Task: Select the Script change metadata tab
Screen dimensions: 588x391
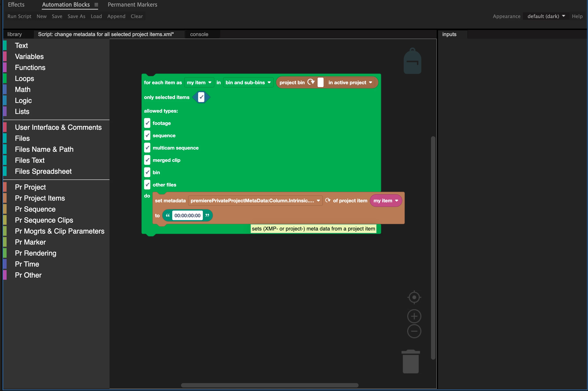Action: pos(106,34)
